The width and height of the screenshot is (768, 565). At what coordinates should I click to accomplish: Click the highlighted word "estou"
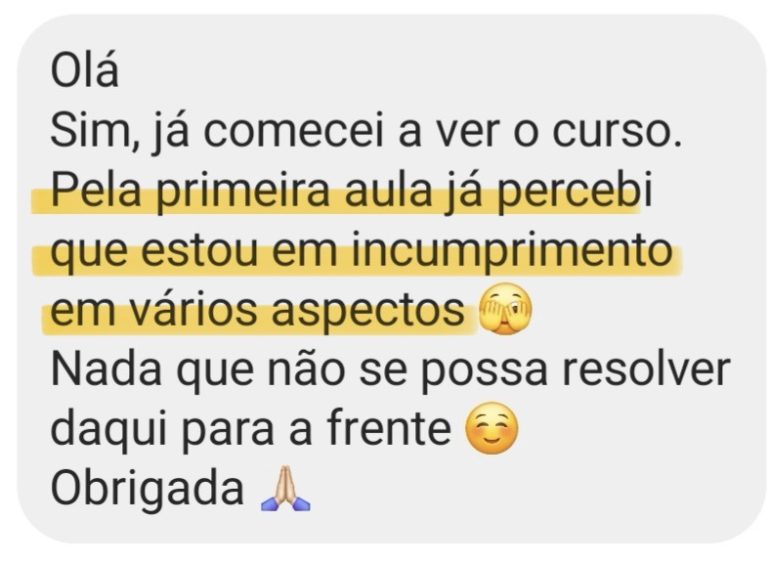(200, 250)
